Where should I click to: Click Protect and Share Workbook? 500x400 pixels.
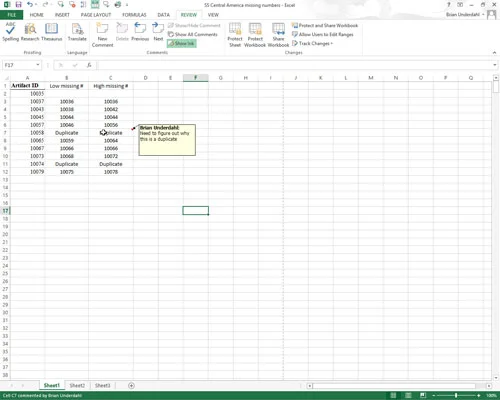pos(325,25)
